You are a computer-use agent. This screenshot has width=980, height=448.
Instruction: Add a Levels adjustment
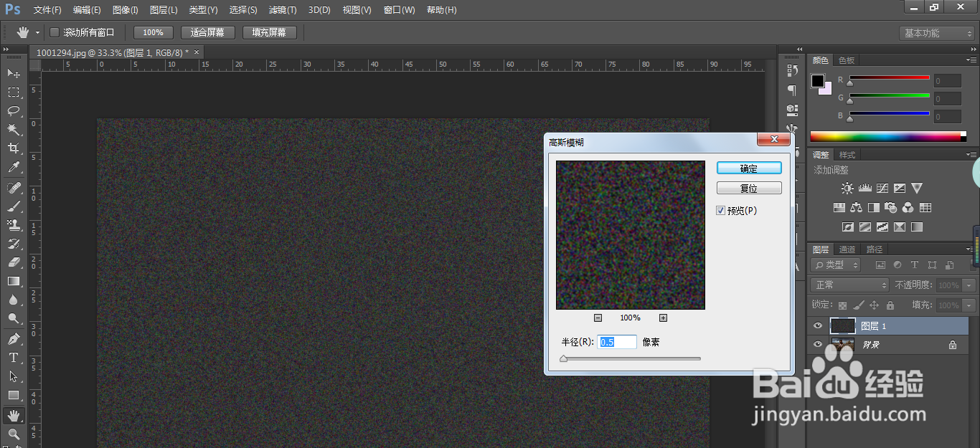pyautogui.click(x=864, y=189)
